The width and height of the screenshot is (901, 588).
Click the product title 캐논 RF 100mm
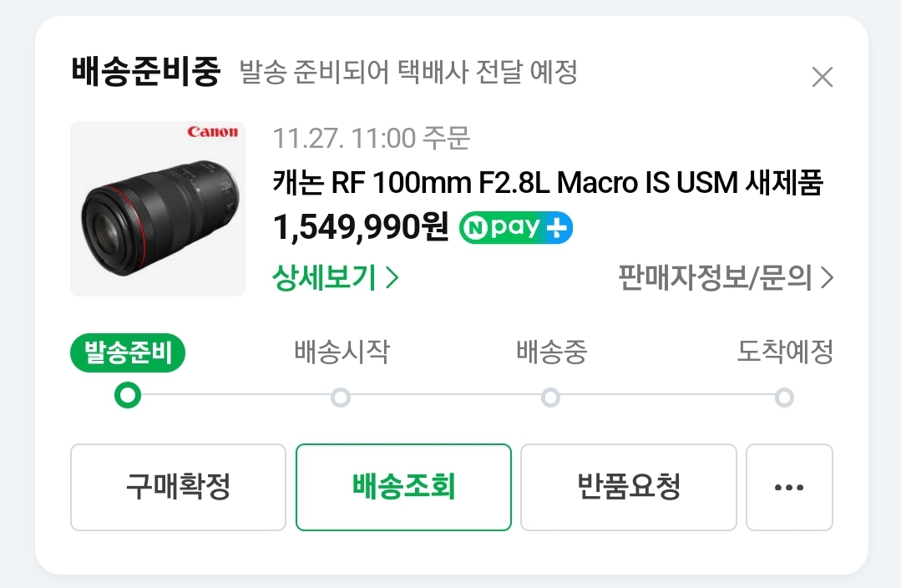(548, 182)
